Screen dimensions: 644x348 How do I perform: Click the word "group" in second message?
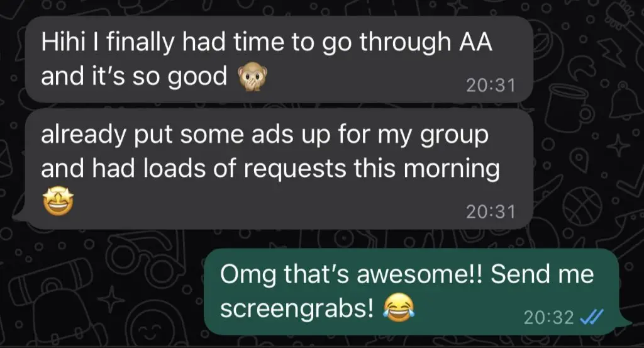[x=454, y=137]
